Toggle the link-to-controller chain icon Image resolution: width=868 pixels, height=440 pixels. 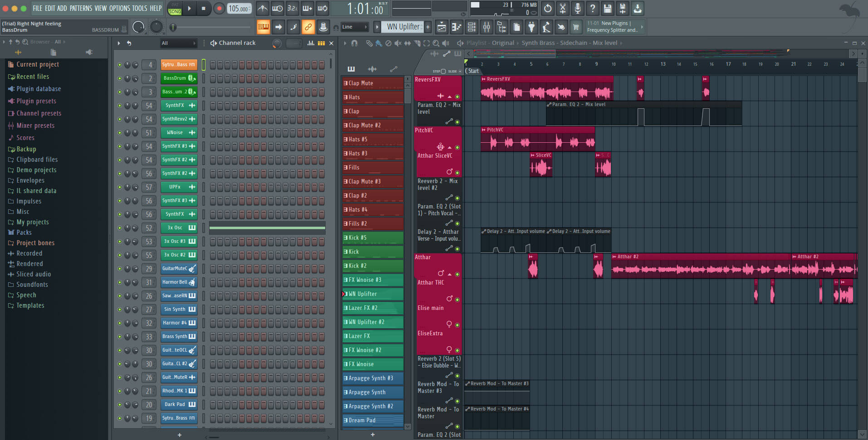308,27
